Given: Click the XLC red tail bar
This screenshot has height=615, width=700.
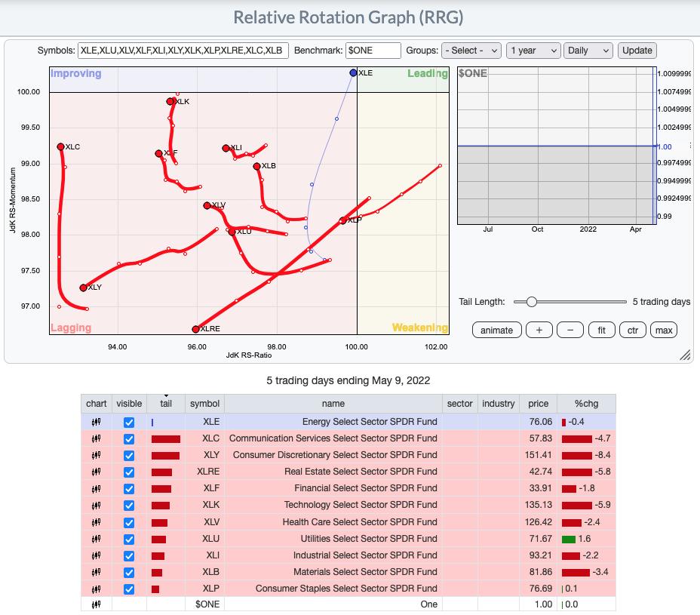Looking at the screenshot, I should [166, 439].
